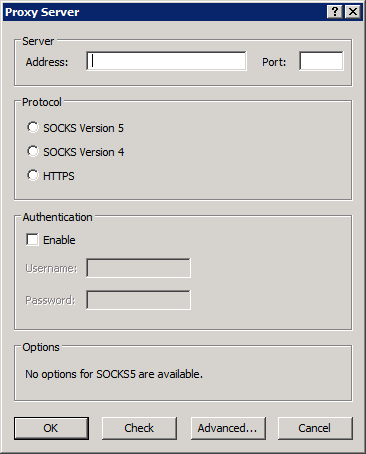Click into the Port number field
The height and width of the screenshot is (454, 366).
[x=321, y=61]
